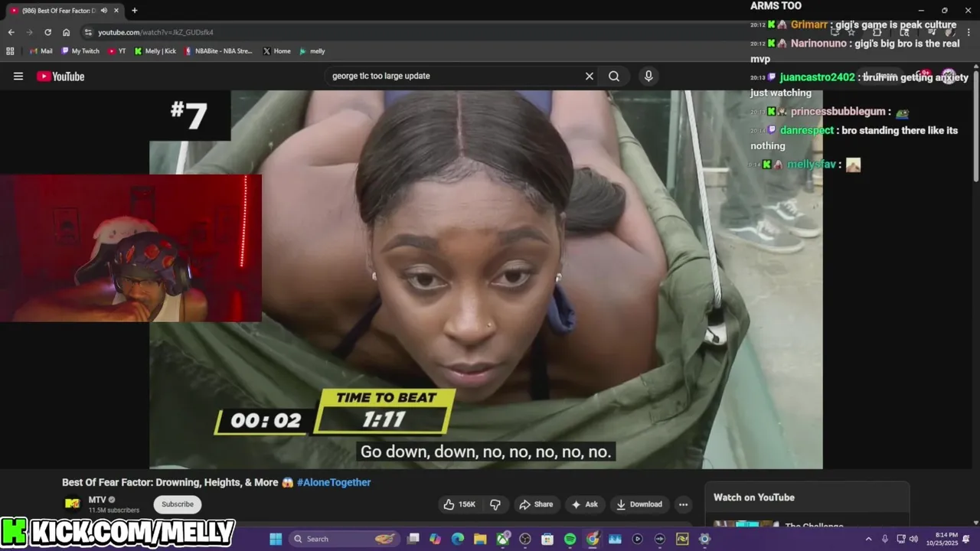Screen dimensions: 980x551
Task: Mute the tab via its speaker icon
Action: (104, 11)
